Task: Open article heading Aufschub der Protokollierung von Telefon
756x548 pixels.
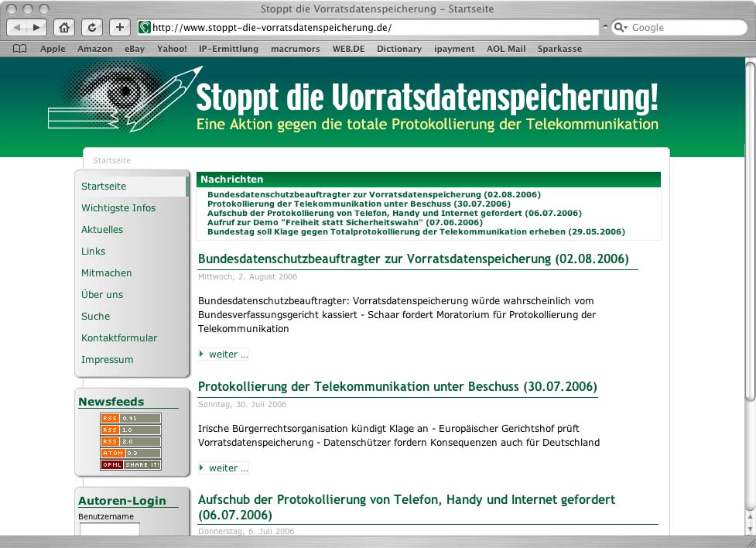Action: [406, 507]
